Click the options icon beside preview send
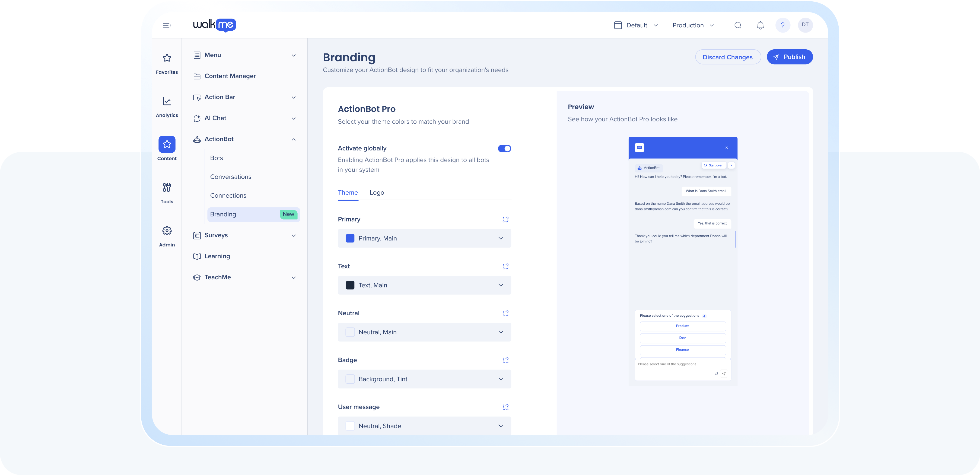Screen dimensions: 980x475 (716, 374)
